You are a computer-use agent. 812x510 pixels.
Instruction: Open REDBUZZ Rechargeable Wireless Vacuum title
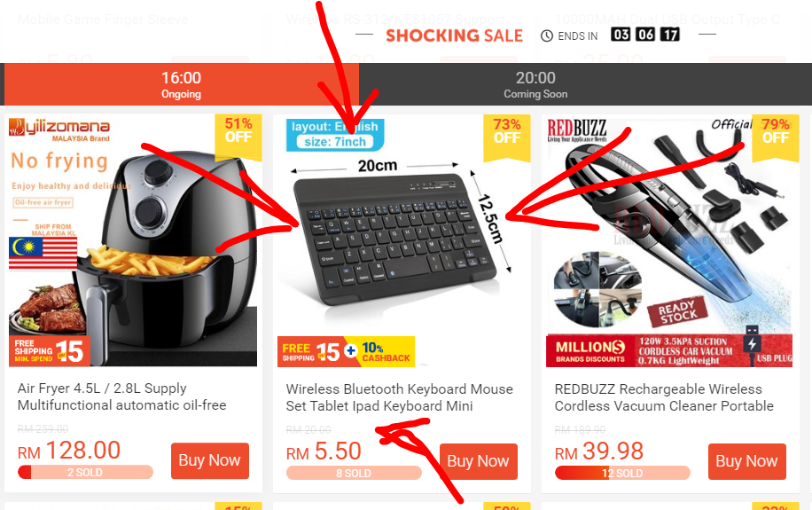point(664,397)
